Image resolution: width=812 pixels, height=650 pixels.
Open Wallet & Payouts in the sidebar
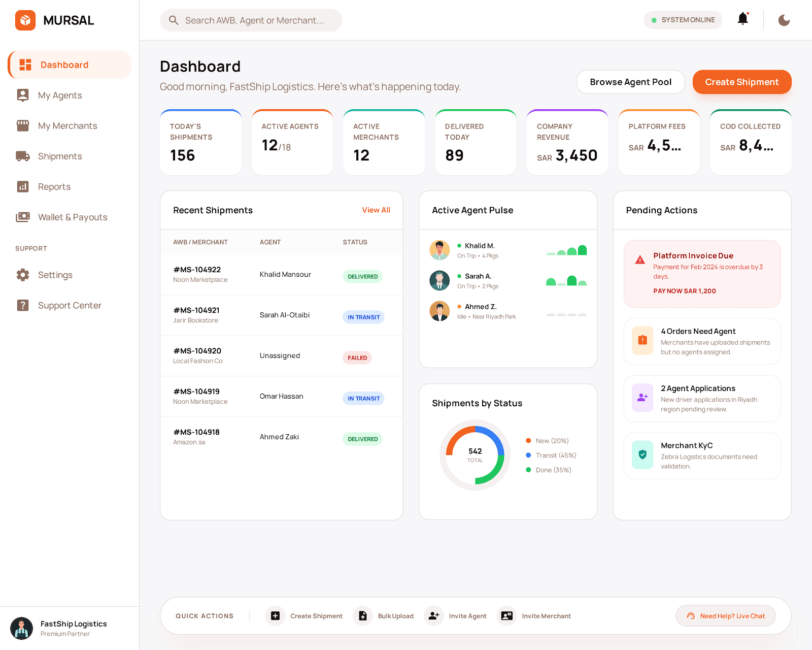(x=72, y=217)
